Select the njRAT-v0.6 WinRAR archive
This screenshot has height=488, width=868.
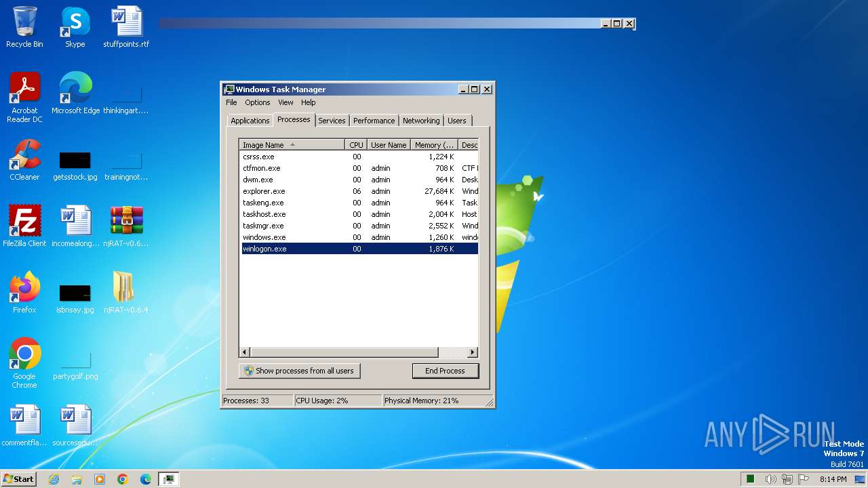point(126,226)
